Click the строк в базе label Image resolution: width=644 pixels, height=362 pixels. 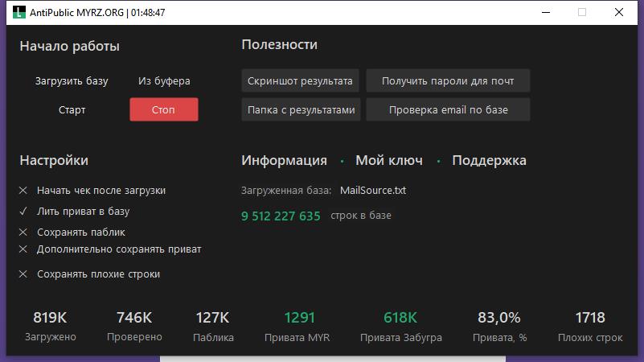(361, 216)
